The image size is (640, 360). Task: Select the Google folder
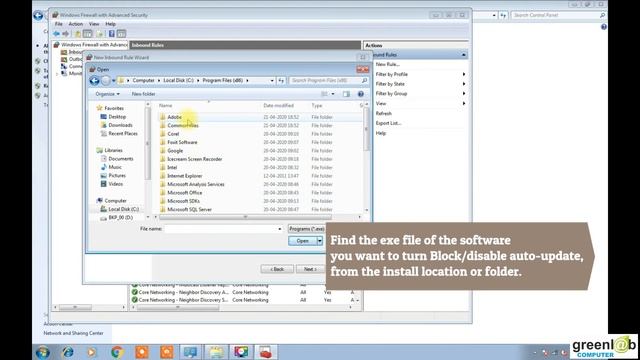pyautogui.click(x=175, y=151)
